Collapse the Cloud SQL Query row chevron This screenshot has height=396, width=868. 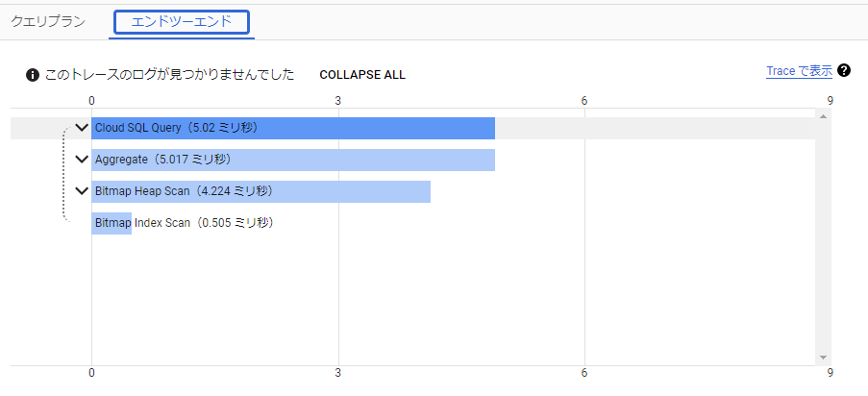[x=82, y=128]
